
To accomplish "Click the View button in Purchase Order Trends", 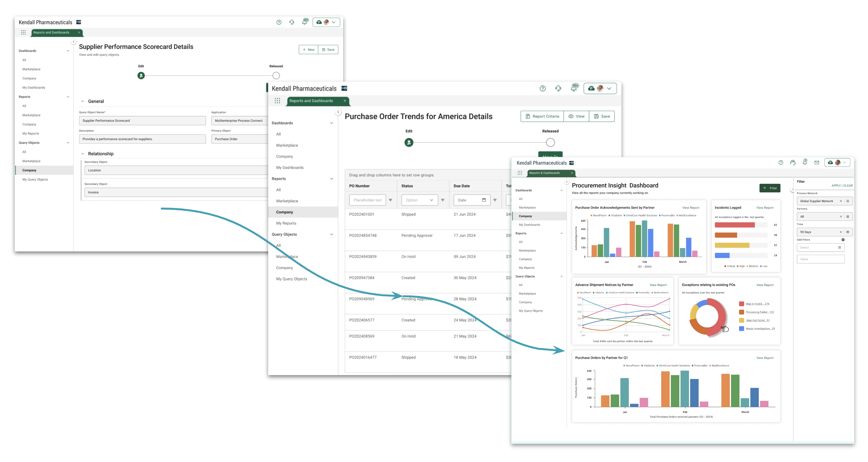I will pyautogui.click(x=576, y=116).
